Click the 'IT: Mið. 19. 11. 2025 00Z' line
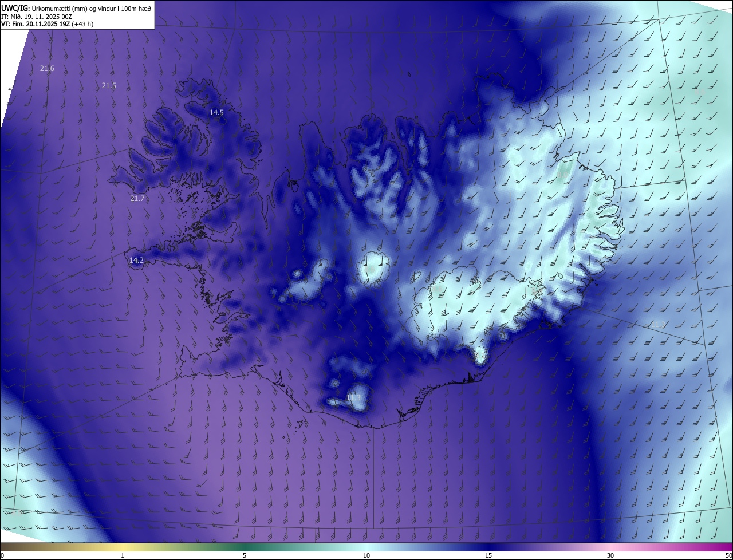This screenshot has width=733, height=560. tap(36, 16)
